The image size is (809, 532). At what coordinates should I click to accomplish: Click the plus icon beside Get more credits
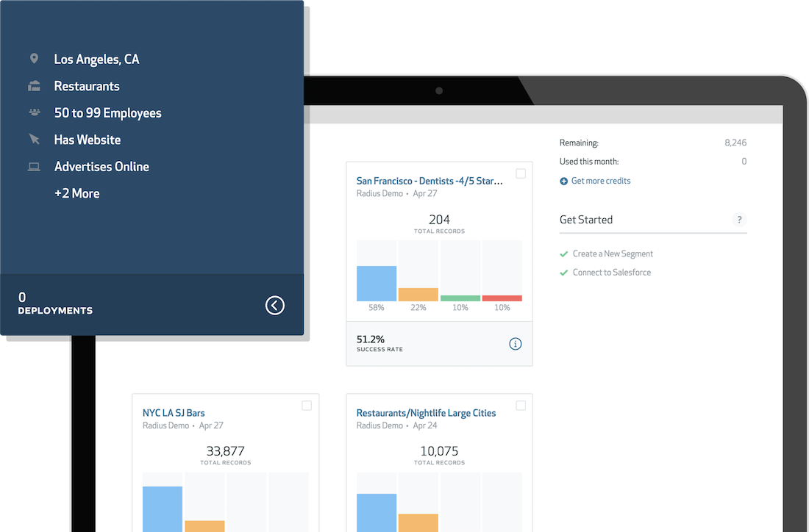click(564, 181)
